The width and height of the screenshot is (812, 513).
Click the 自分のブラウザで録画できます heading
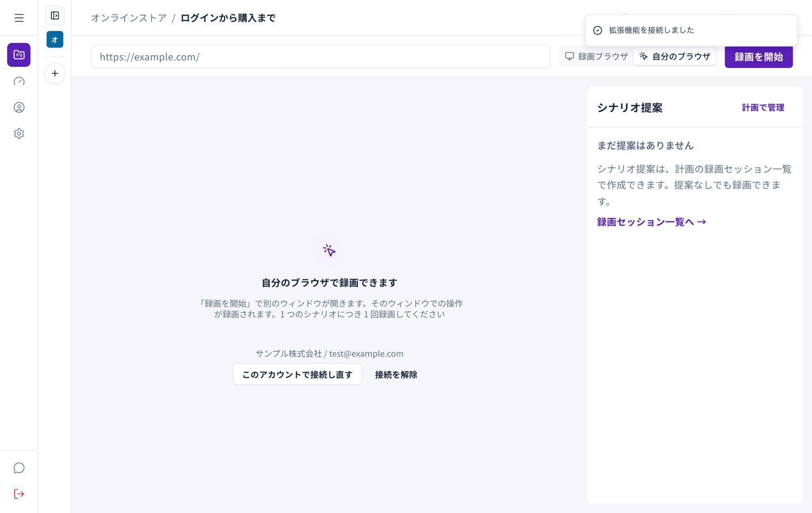point(329,283)
